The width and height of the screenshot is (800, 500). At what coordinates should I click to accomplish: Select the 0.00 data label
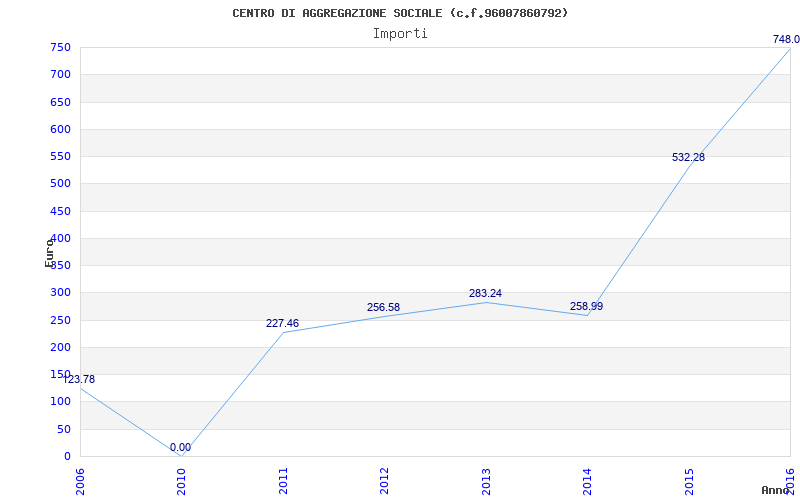[180, 447]
